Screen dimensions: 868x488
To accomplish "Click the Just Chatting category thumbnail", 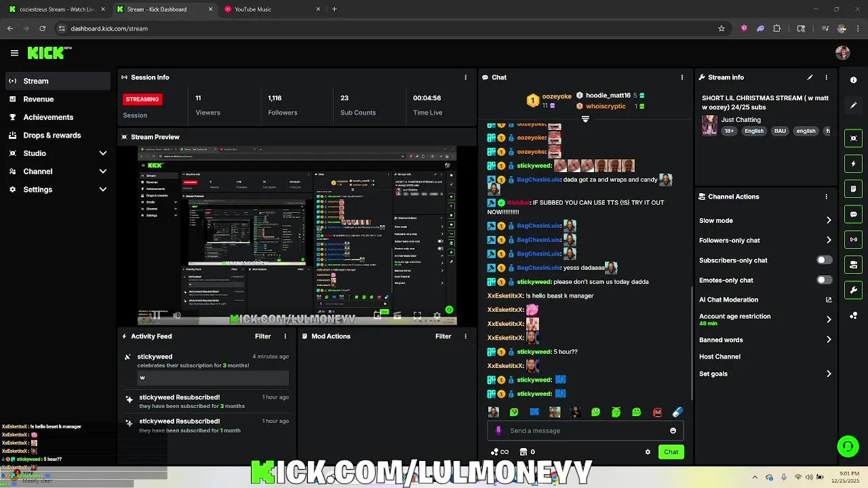I will click(x=709, y=125).
